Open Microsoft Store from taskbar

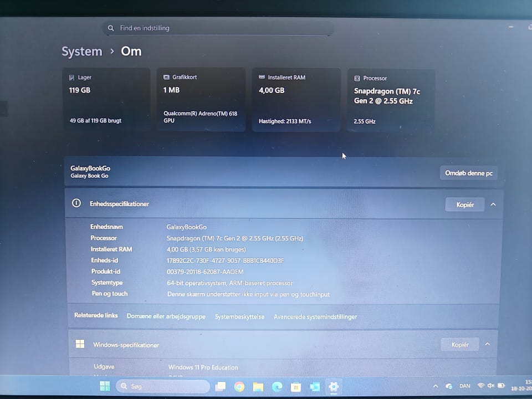(296, 387)
